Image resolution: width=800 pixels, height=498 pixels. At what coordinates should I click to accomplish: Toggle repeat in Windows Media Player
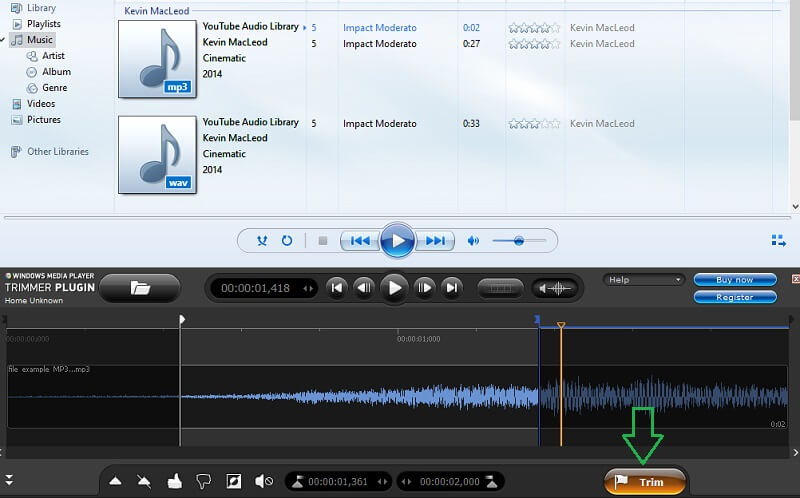click(x=287, y=241)
